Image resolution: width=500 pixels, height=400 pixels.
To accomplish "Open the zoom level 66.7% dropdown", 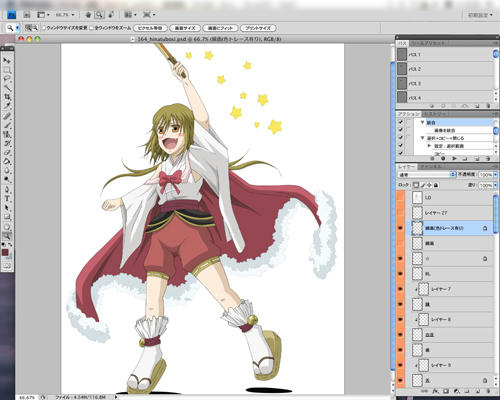I will [65, 15].
